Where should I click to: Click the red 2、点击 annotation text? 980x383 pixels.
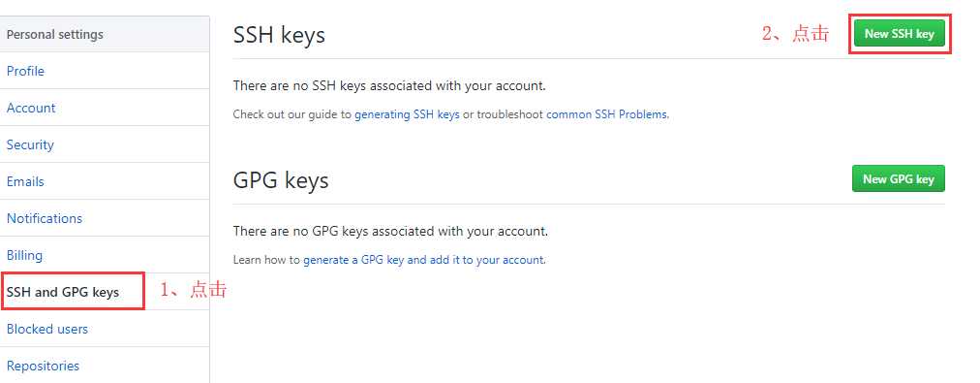click(x=795, y=34)
